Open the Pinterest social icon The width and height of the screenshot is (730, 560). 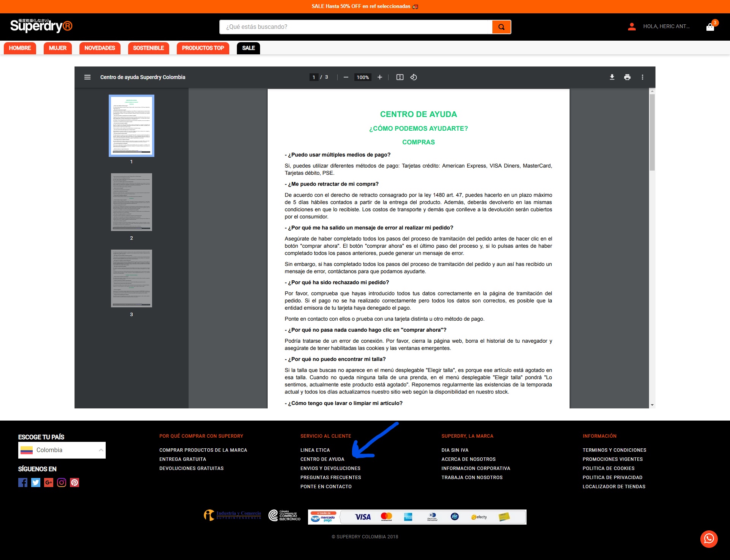75,482
